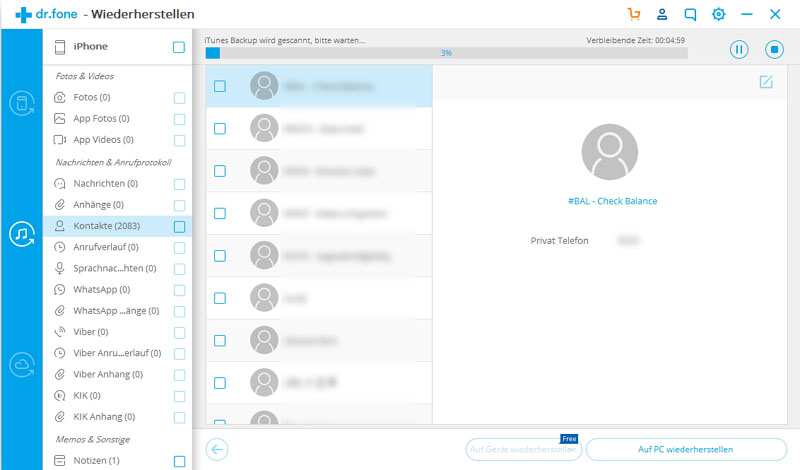
Task: Open WhatsApp ...änge (0) category
Action: click(117, 310)
